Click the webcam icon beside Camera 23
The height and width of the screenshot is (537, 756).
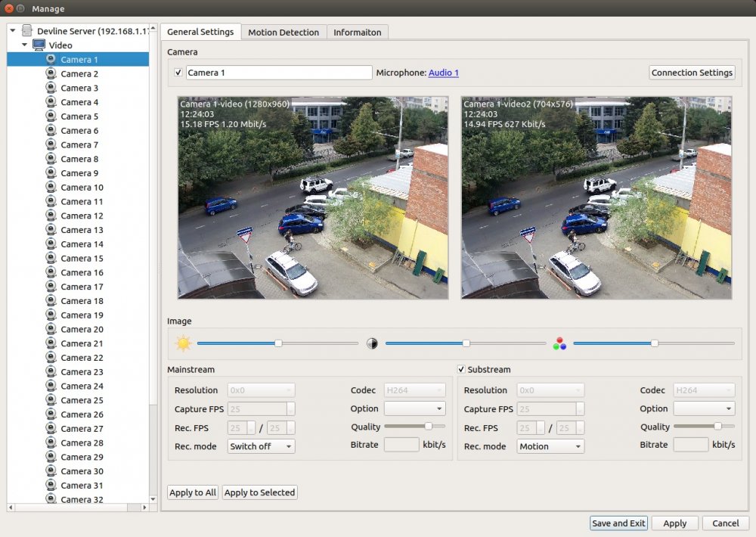[51, 371]
